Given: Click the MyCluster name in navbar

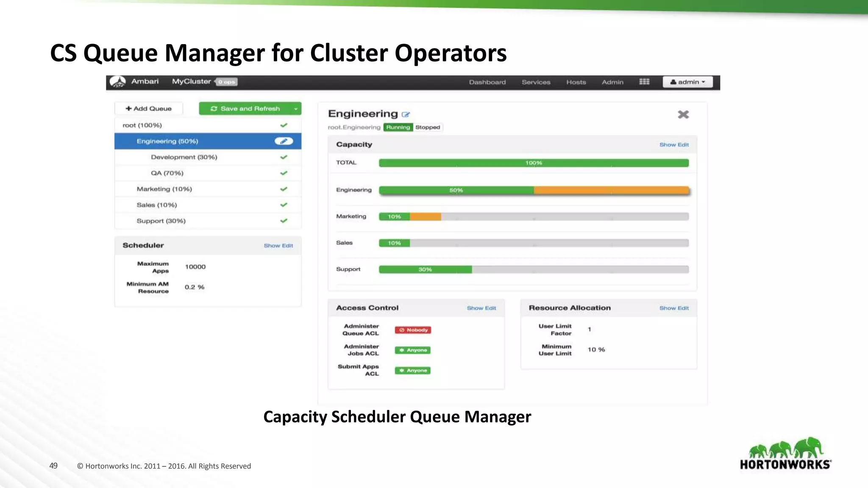Looking at the screenshot, I should (191, 81).
